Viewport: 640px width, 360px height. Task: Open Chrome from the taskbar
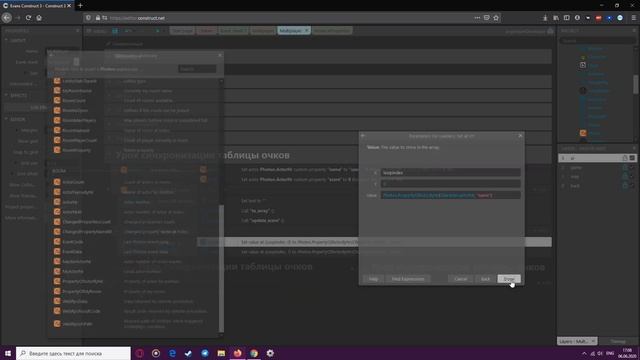254,353
